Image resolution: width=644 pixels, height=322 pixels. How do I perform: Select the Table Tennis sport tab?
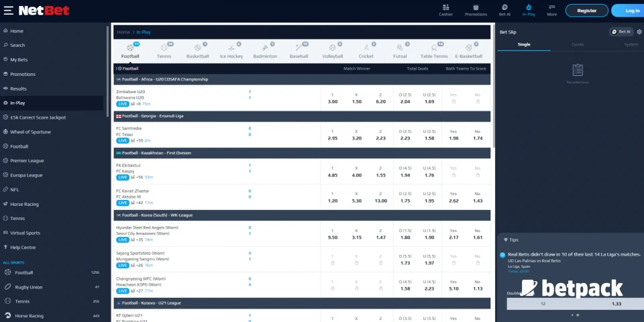pyautogui.click(x=434, y=52)
